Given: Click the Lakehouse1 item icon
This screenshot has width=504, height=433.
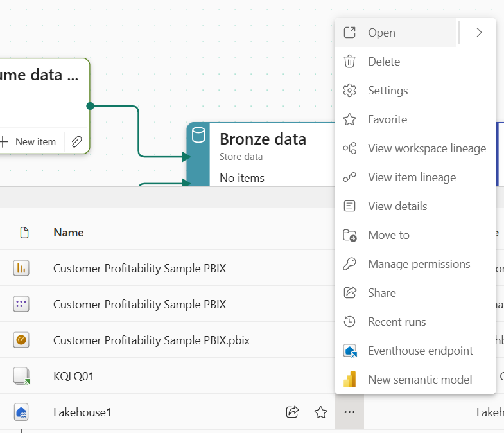Looking at the screenshot, I should tap(22, 412).
